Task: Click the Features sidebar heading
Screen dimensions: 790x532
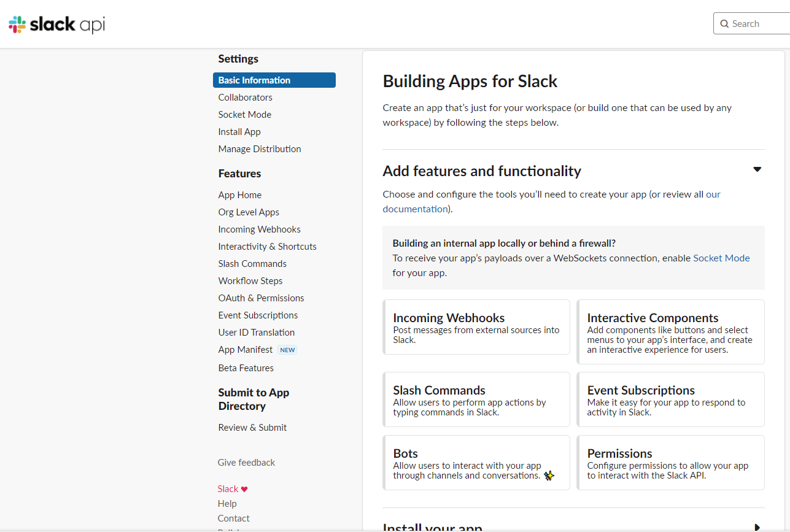Action: click(x=239, y=174)
